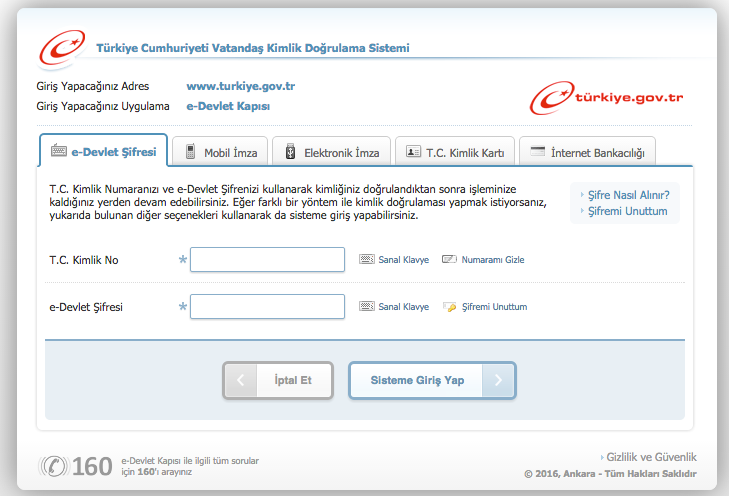The height and width of the screenshot is (496, 729).
Task: Click the Turkish crescent logo in header
Action: (x=63, y=46)
